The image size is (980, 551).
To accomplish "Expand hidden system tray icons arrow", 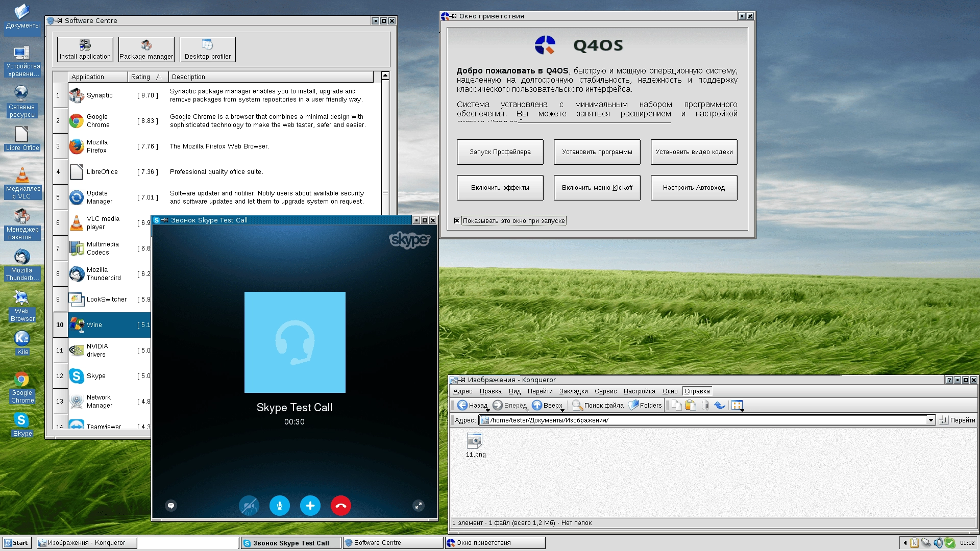I will (x=905, y=543).
